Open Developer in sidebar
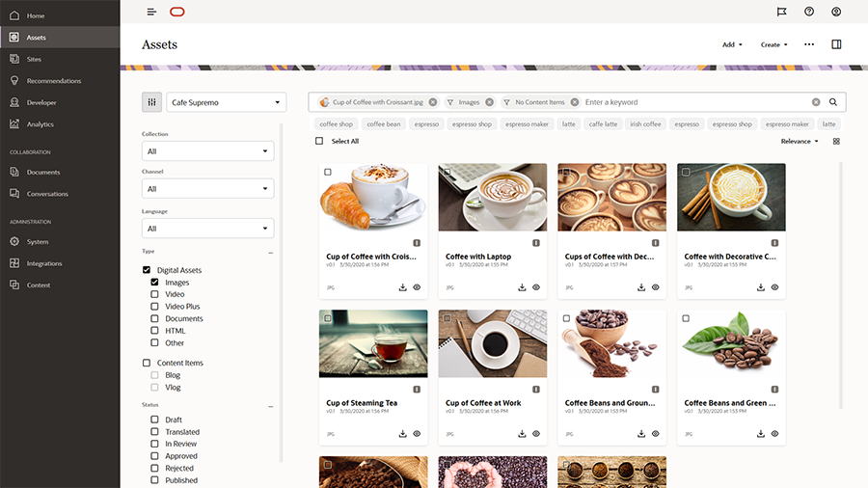 click(x=60, y=102)
